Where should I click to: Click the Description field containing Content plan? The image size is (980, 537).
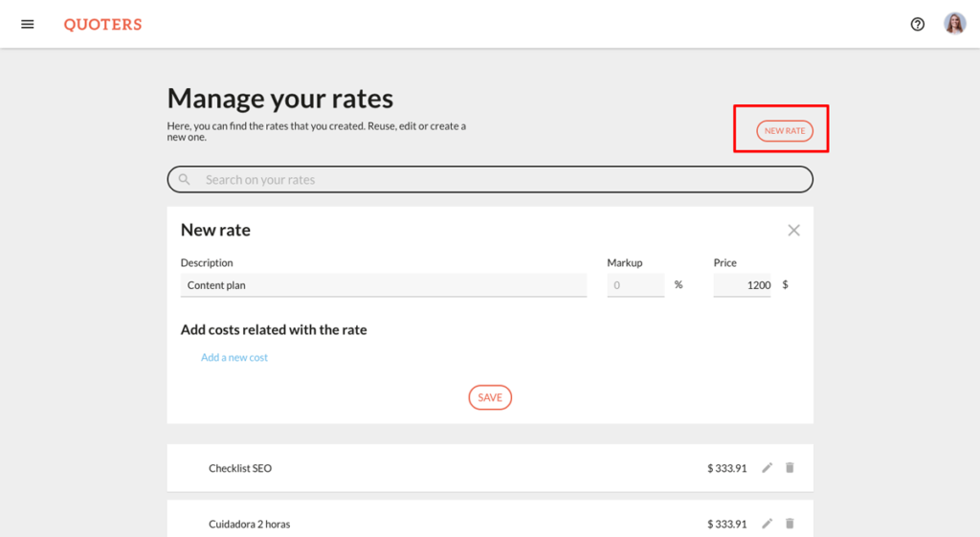[x=384, y=285]
